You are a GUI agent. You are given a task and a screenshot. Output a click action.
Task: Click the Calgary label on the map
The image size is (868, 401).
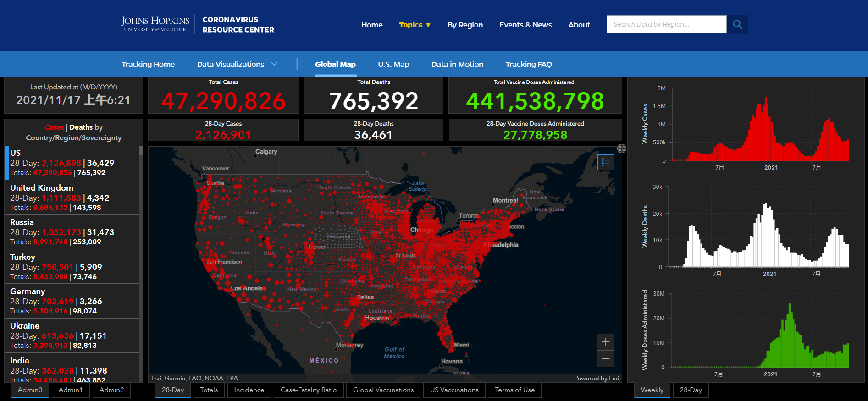tap(266, 151)
